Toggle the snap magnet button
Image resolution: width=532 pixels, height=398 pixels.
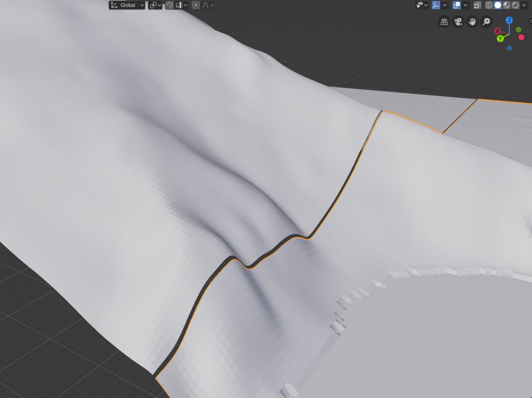point(169,5)
